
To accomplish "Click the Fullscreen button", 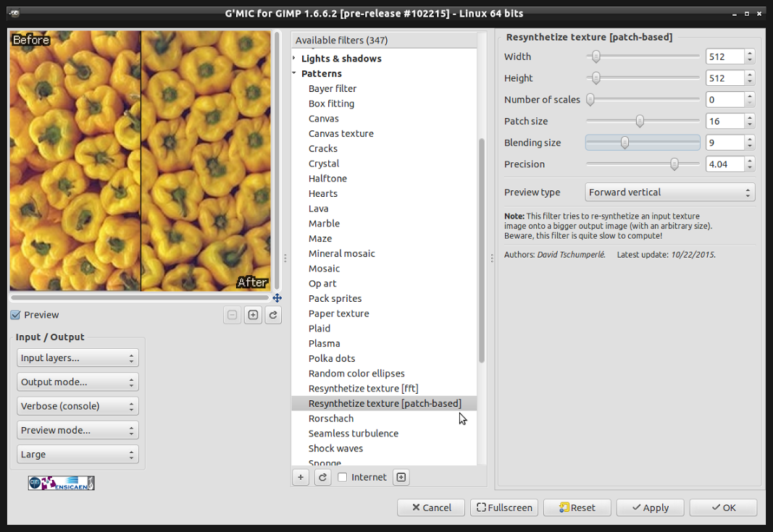I will tap(504, 507).
